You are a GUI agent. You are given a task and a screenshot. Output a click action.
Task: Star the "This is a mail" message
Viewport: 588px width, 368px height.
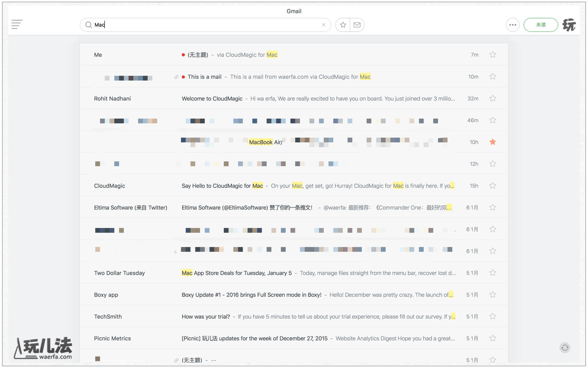tap(492, 77)
